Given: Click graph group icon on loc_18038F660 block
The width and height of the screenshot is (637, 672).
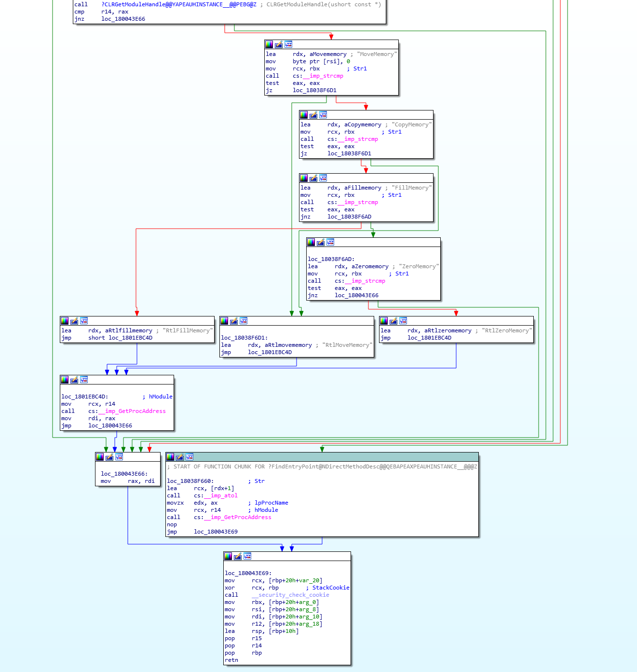Looking at the screenshot, I should pyautogui.click(x=190, y=457).
